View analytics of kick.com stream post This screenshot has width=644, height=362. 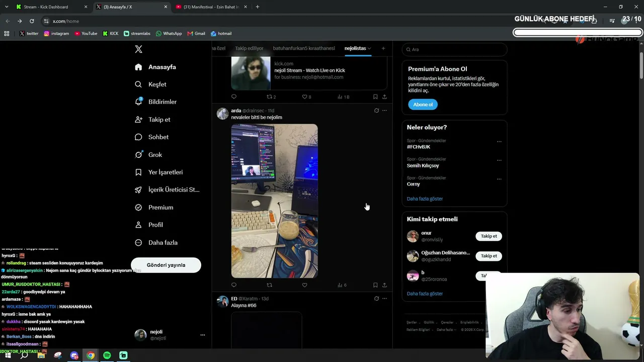pyautogui.click(x=343, y=97)
